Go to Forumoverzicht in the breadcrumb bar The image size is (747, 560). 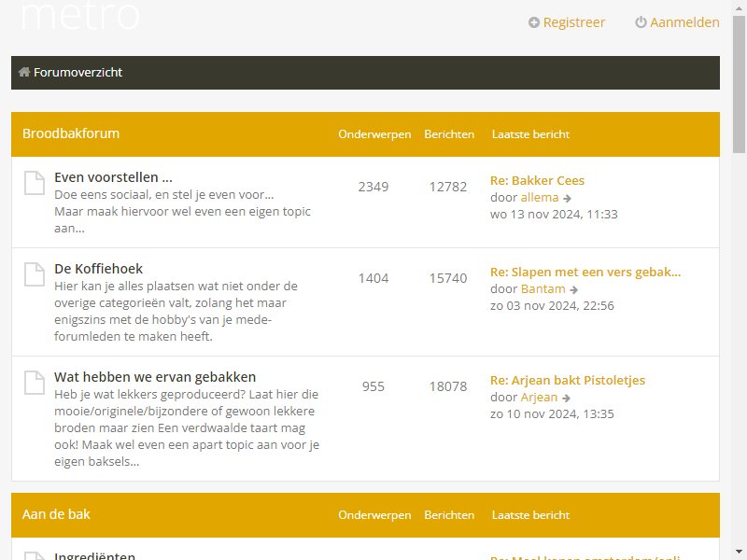pos(78,73)
